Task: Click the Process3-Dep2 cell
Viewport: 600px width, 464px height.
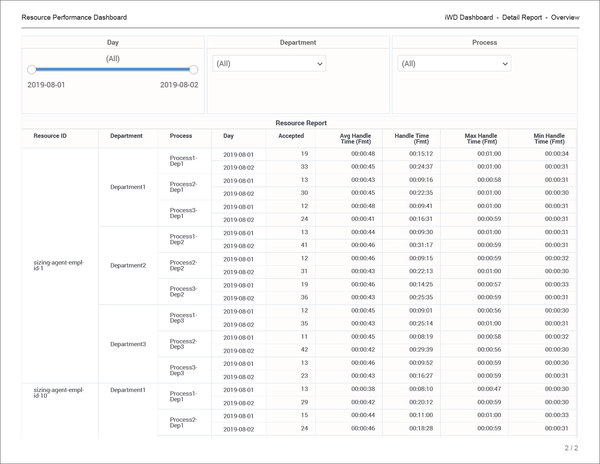Action: (184, 291)
